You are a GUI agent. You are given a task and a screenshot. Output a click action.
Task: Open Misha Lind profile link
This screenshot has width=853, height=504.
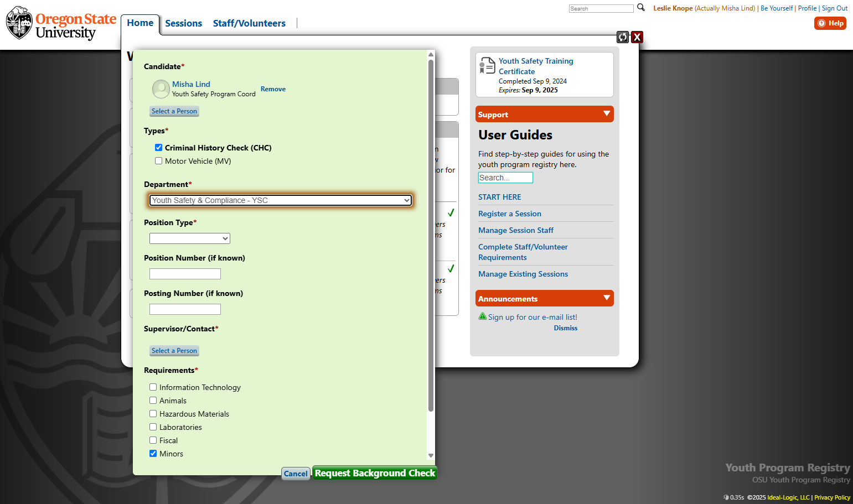click(191, 84)
